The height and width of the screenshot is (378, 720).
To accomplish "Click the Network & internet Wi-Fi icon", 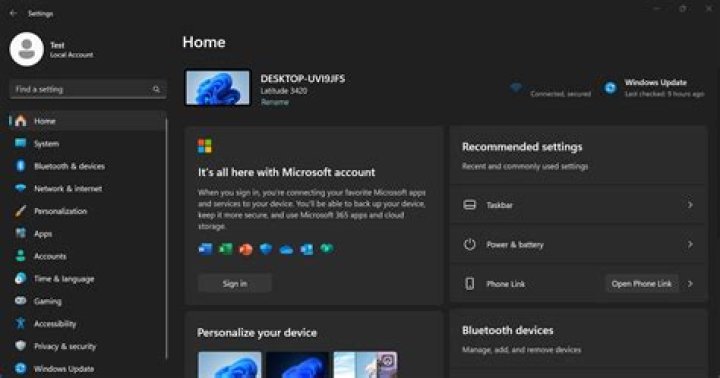I will (21, 188).
